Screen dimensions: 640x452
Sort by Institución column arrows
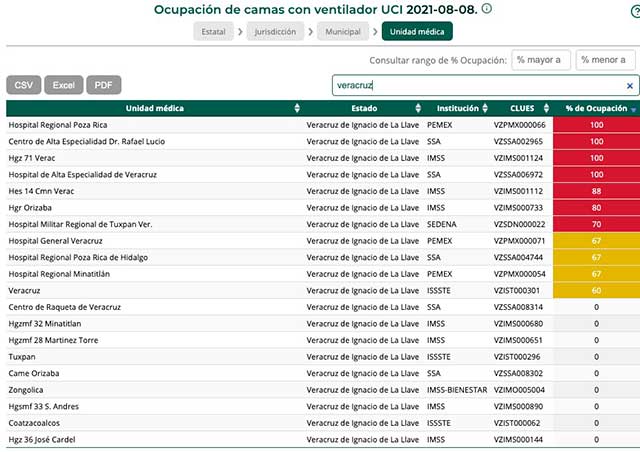coord(485,108)
